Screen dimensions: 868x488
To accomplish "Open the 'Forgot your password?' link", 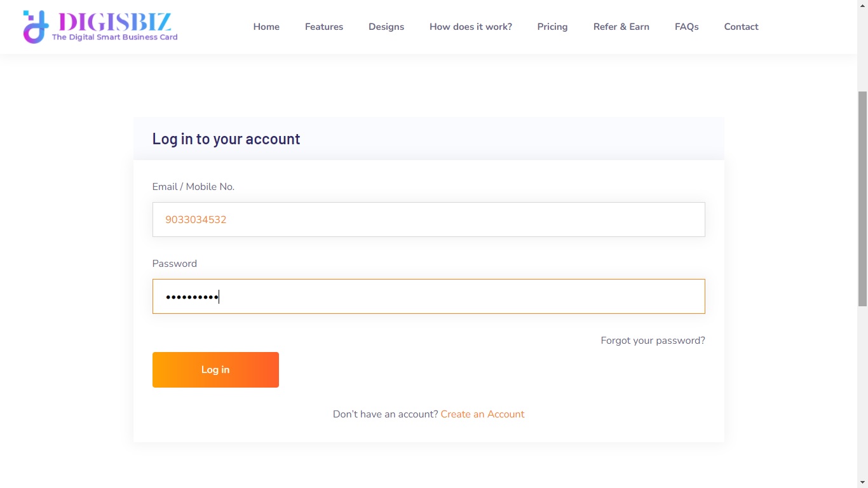I will [653, 341].
